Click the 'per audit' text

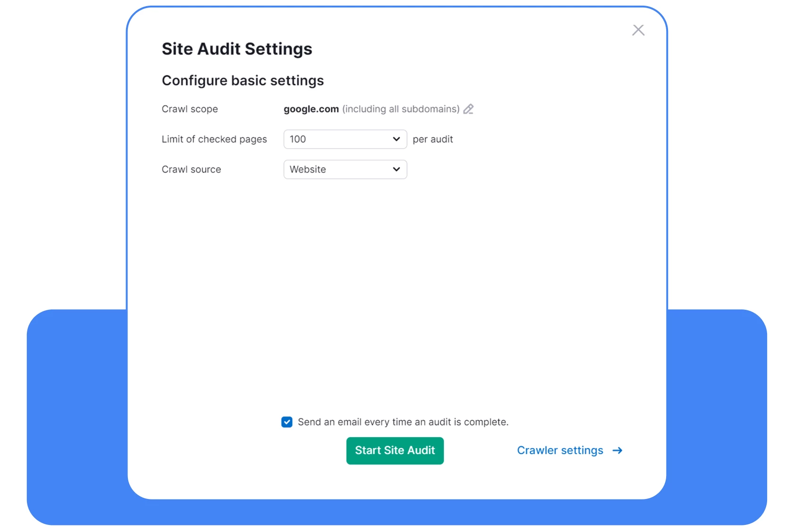tap(433, 139)
